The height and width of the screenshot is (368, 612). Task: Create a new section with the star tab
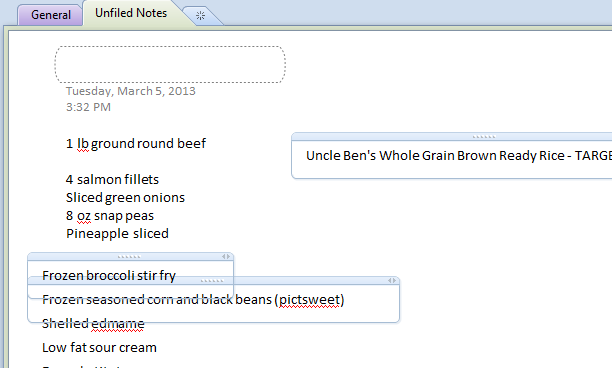(x=201, y=16)
